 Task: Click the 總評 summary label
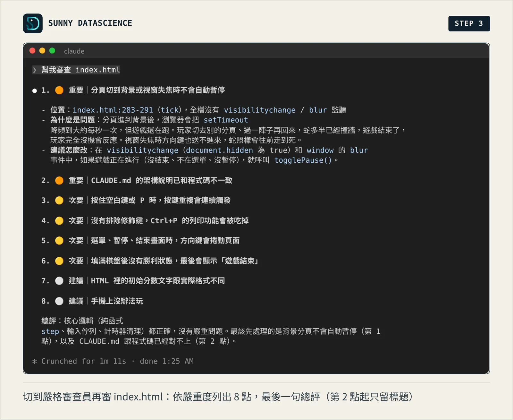pos(49,321)
